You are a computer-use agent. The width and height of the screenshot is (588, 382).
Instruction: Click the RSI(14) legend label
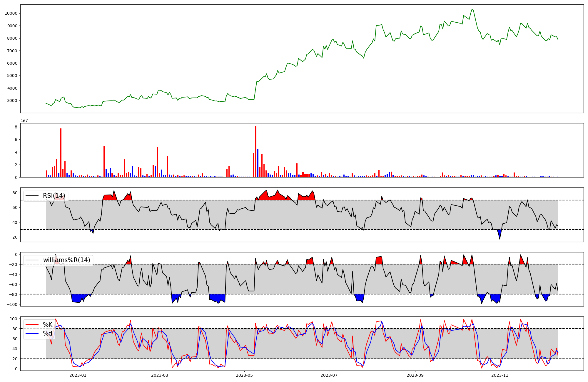click(x=54, y=196)
